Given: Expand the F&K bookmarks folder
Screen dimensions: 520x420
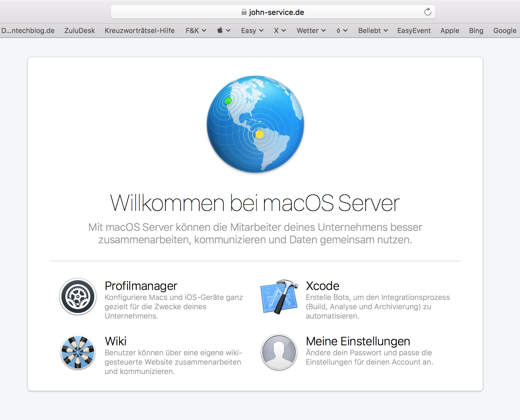Looking at the screenshot, I should tap(196, 30).
